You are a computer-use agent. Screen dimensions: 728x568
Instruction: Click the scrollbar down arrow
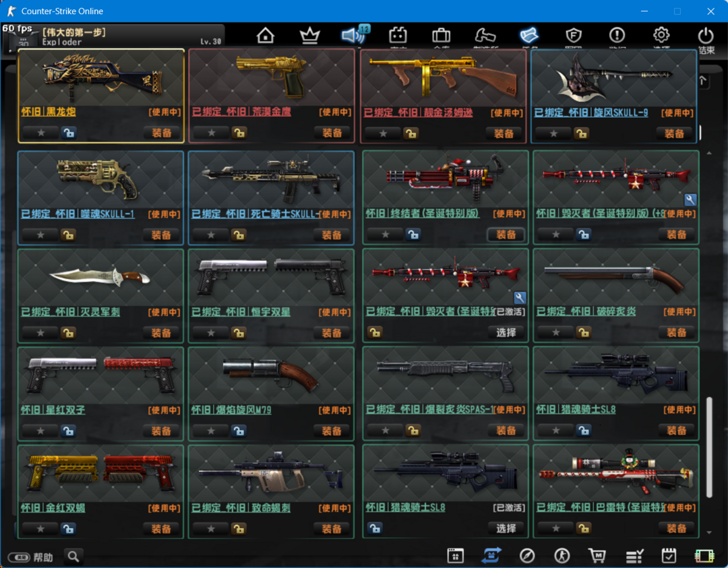click(x=709, y=532)
